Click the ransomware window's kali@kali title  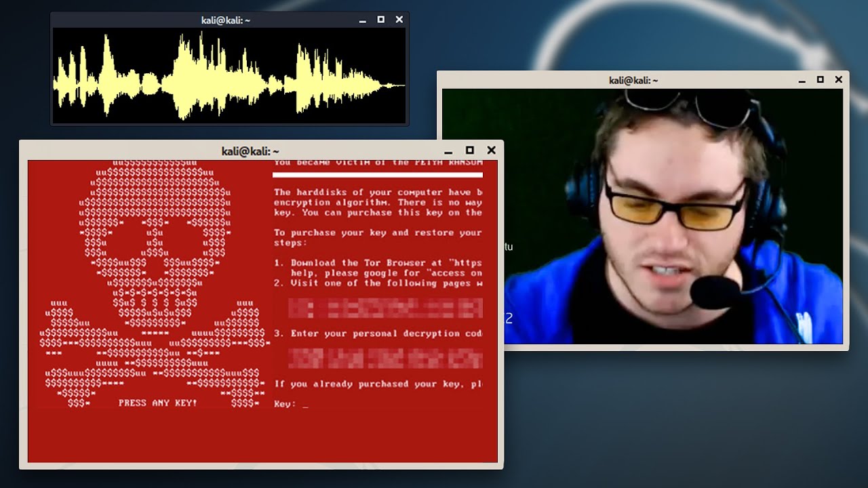[250, 151]
